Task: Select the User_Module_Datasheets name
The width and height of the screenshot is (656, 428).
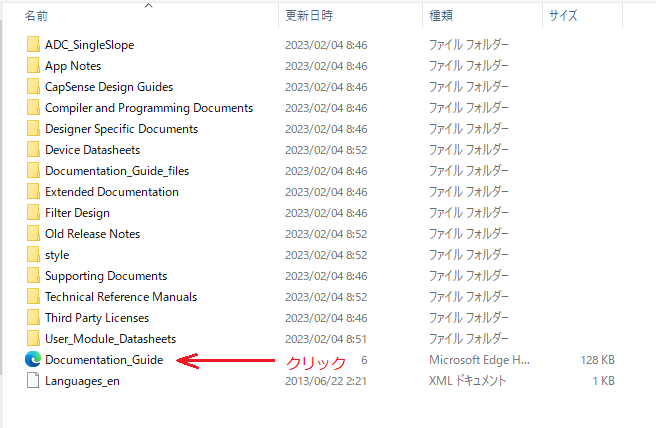Action: click(x=110, y=339)
